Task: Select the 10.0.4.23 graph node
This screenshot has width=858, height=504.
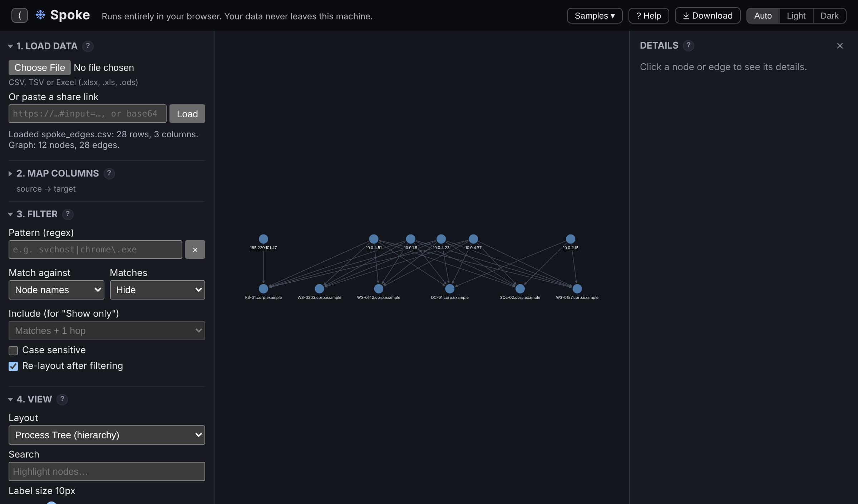Action: tap(441, 239)
